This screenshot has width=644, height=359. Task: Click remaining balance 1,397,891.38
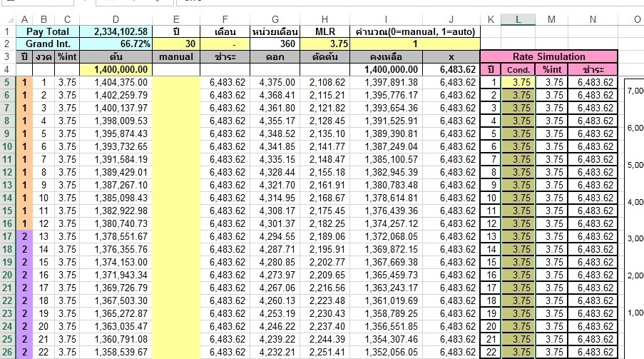coord(386,82)
